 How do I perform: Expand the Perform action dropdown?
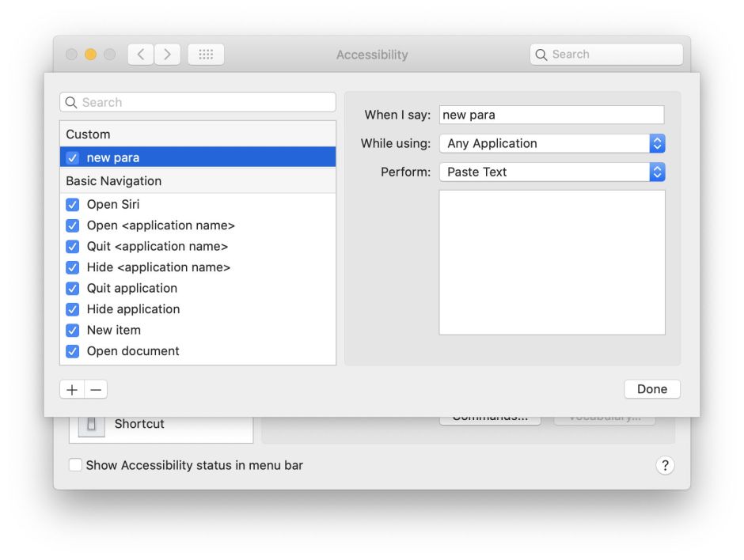click(x=552, y=172)
